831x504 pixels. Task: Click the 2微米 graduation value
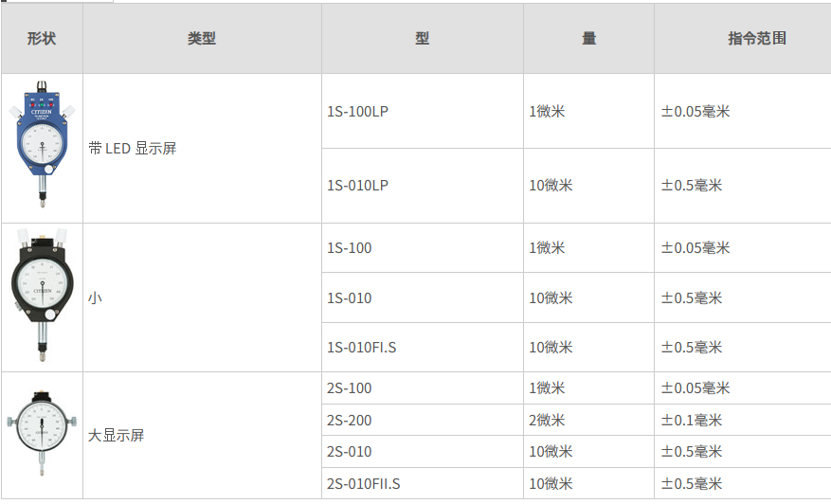547,421
